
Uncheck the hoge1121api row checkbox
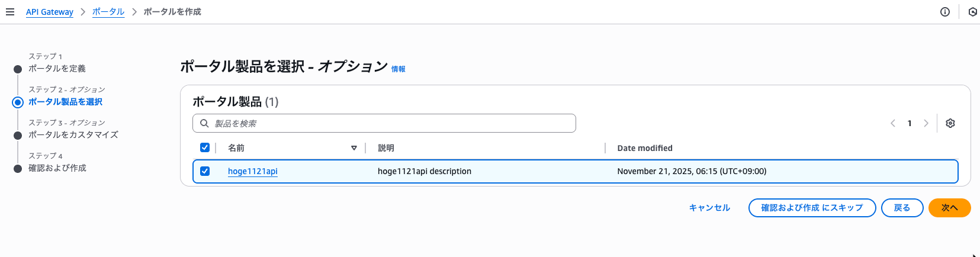click(205, 171)
